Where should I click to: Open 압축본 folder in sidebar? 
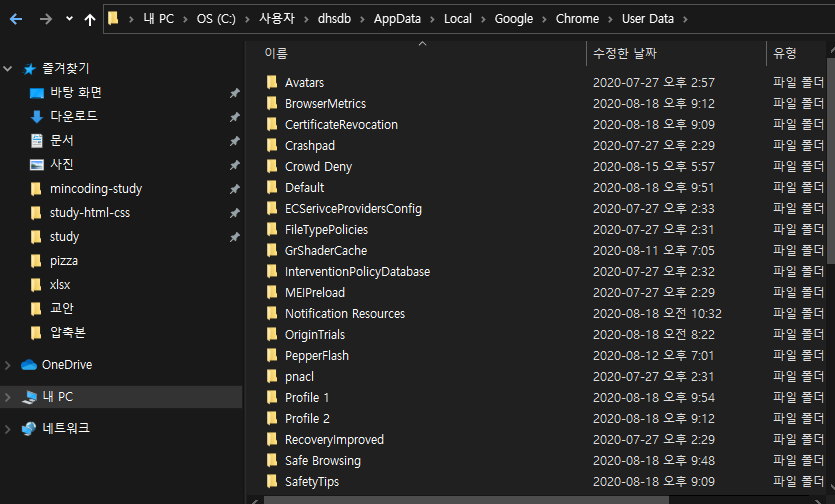68,332
